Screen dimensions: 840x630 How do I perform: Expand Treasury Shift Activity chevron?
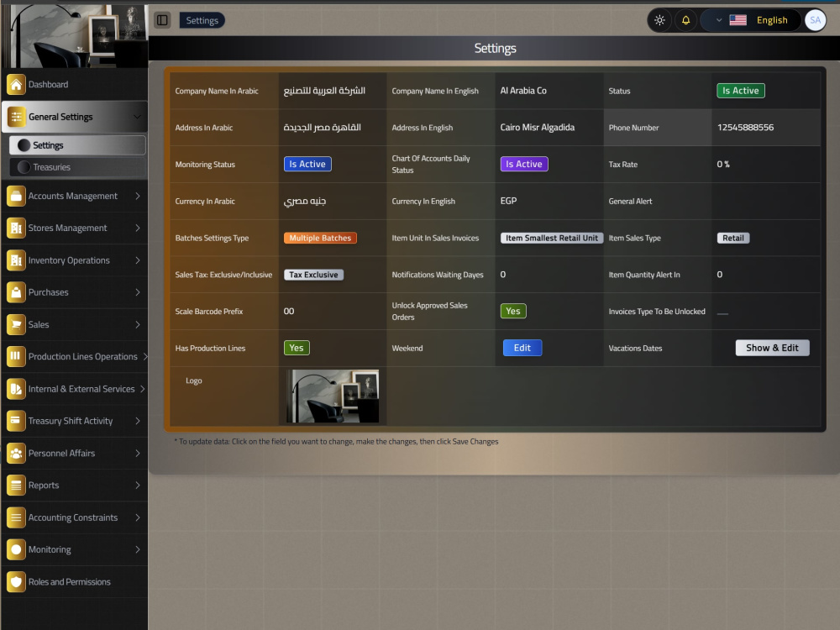[x=138, y=421]
